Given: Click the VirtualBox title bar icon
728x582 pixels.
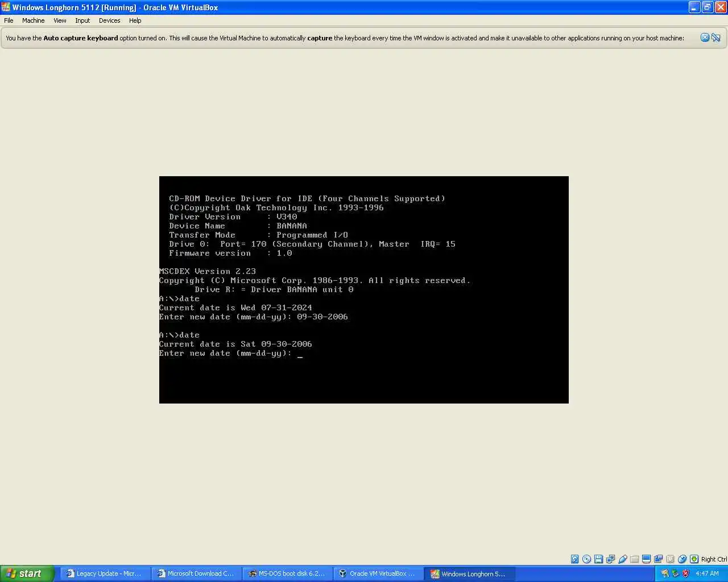Looking at the screenshot, I should point(6,7).
